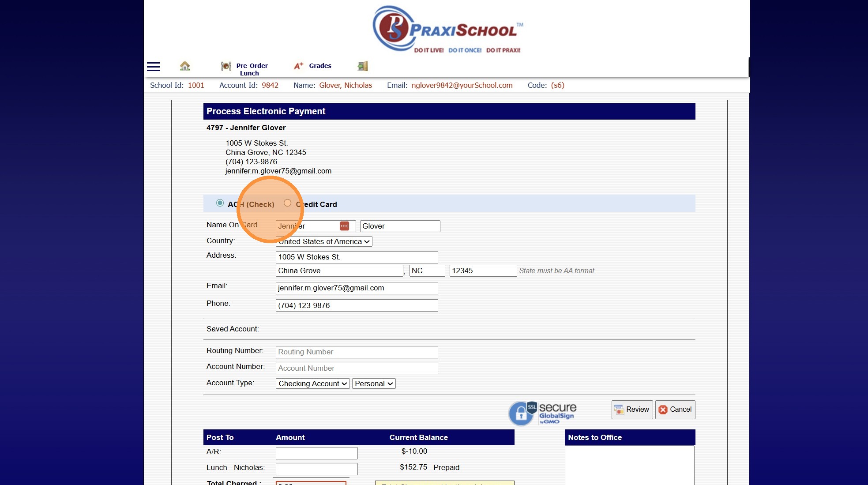The width and height of the screenshot is (868, 485).
Task: Open the Pre-Order Lunch menu item
Action: tap(252, 69)
